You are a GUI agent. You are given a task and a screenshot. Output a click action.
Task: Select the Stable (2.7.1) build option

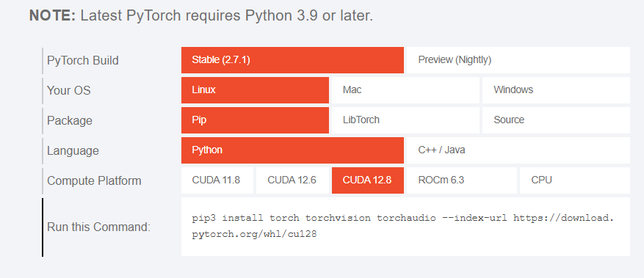click(292, 60)
